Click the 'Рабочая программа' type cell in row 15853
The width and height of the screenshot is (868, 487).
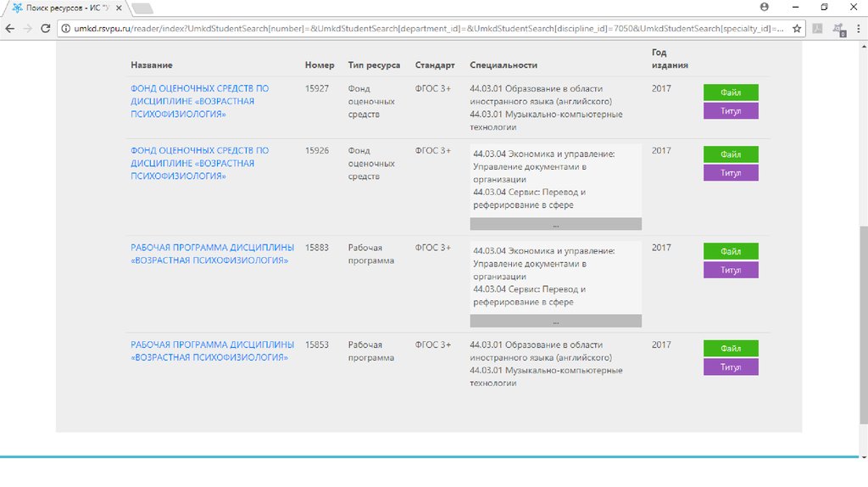tap(371, 350)
